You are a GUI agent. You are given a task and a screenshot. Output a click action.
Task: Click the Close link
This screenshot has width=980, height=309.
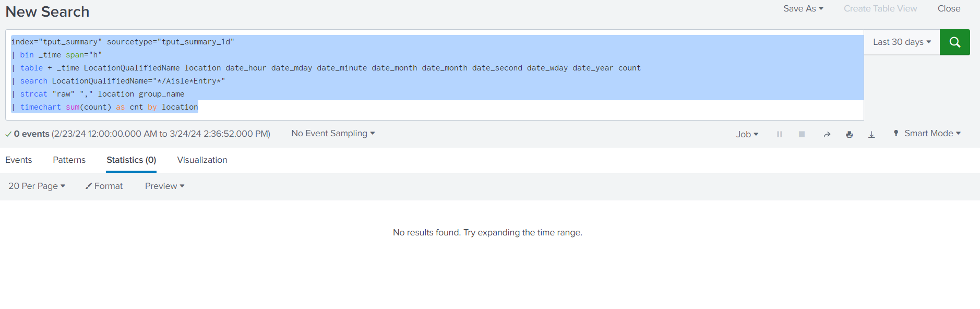(949, 8)
